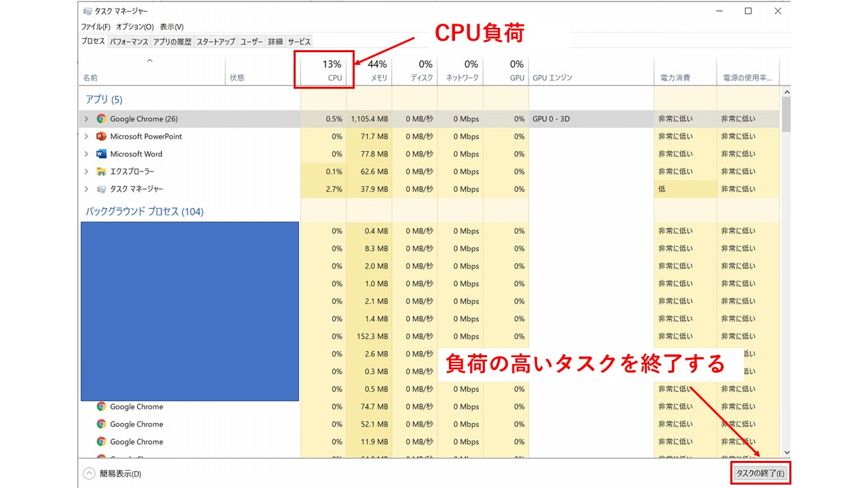
Task: Click the 0.1% CPU cell for エクスプローラー
Action: [323, 171]
